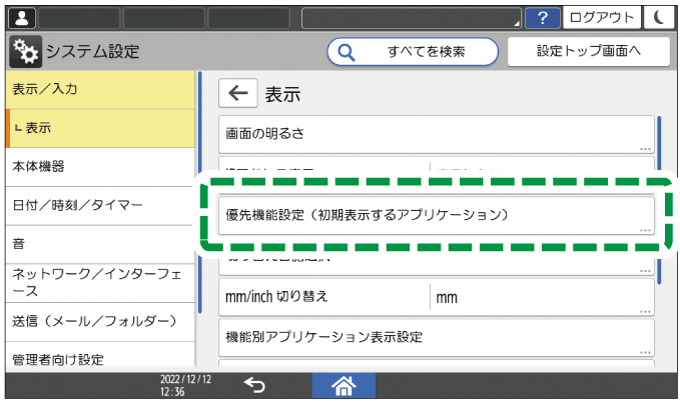Tap the Home icon in bottom bar

pyautogui.click(x=343, y=385)
